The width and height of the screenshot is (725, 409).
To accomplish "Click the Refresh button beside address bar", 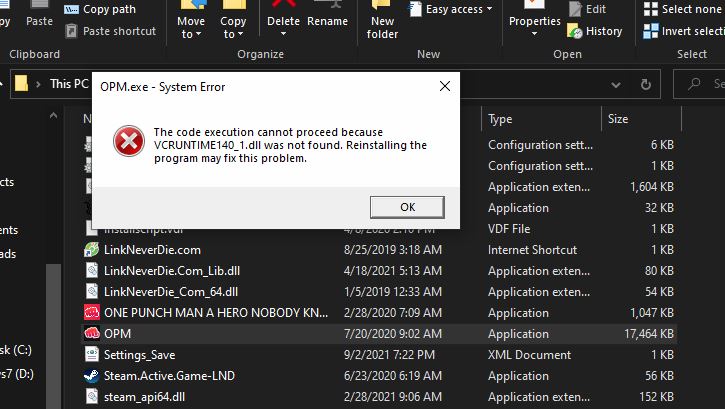I will tap(646, 84).
